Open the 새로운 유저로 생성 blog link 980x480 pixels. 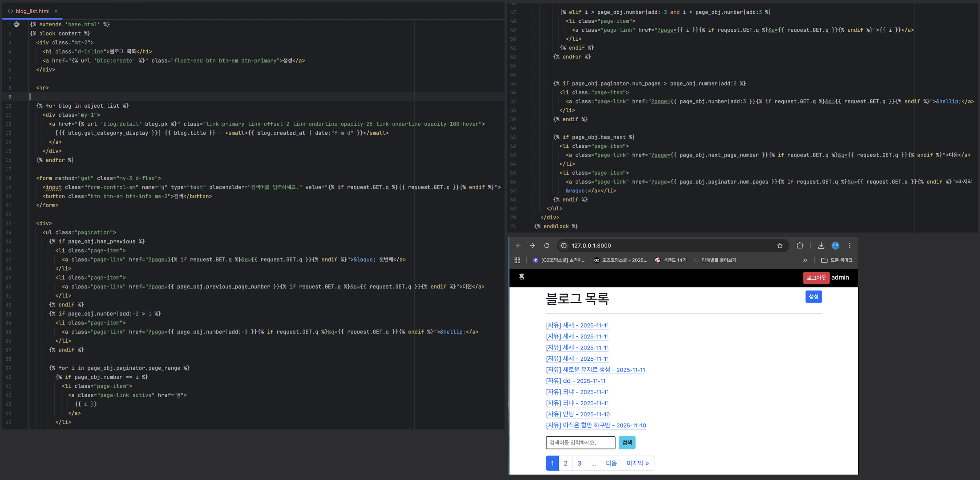coord(595,370)
